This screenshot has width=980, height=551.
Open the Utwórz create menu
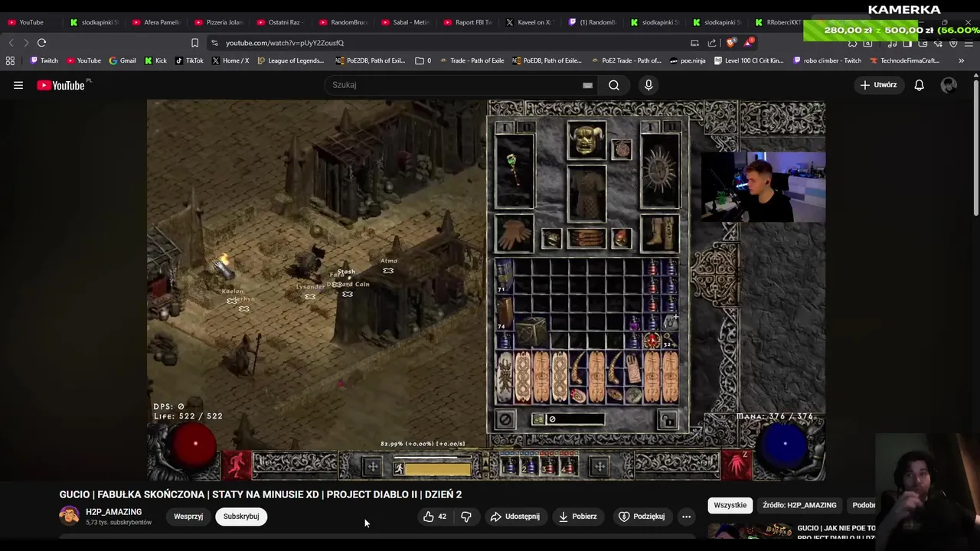click(x=878, y=85)
